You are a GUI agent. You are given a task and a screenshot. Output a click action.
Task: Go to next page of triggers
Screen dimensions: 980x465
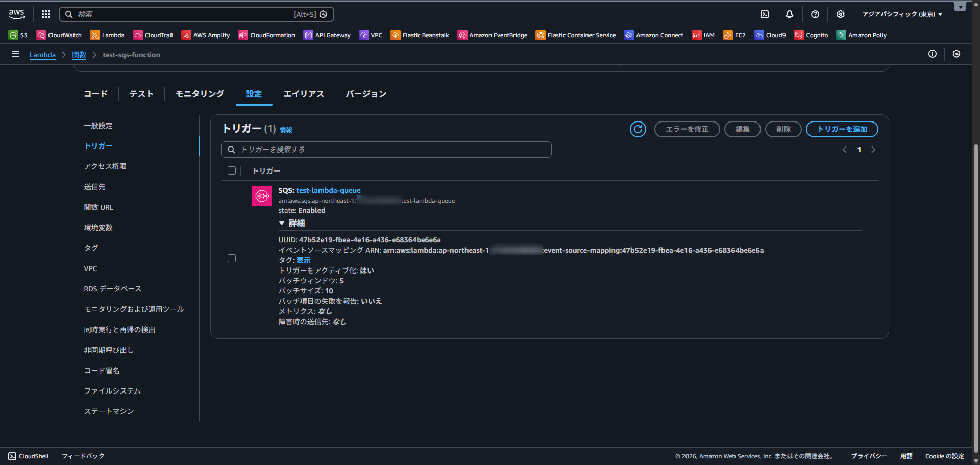[873, 150]
